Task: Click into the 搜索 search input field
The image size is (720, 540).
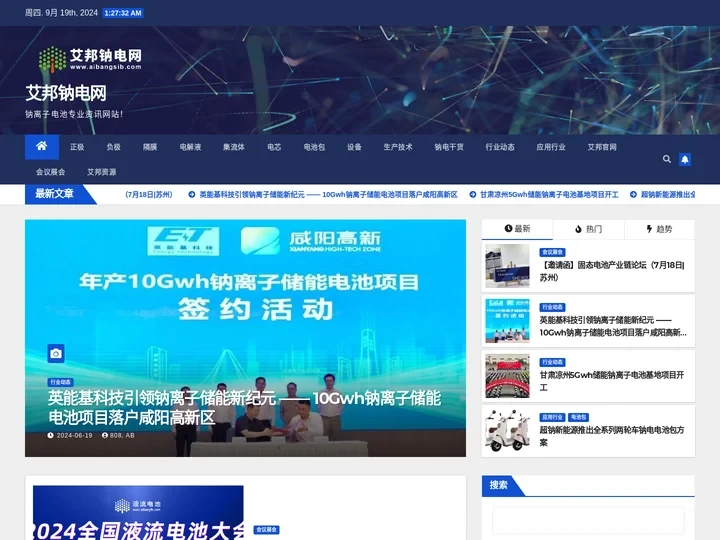Action: pos(588,520)
